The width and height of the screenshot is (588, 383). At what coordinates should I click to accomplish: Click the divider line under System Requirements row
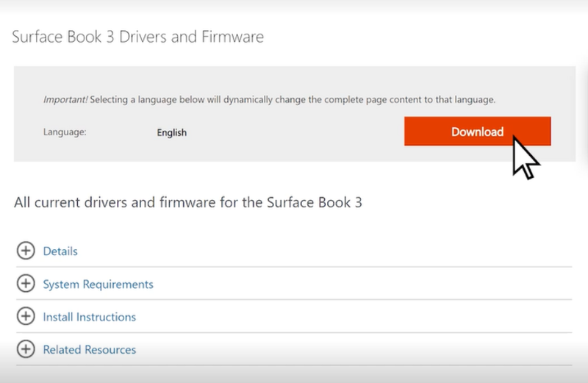[x=294, y=299]
